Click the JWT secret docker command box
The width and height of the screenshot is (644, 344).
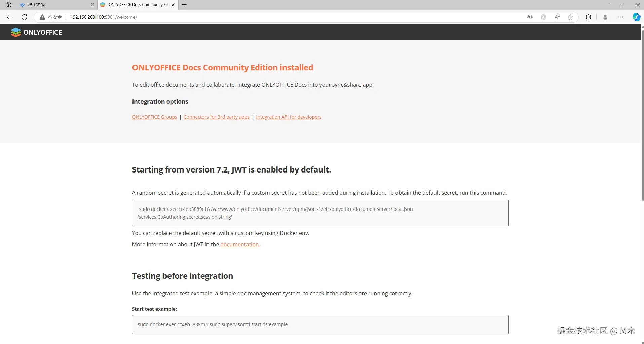[320, 213]
